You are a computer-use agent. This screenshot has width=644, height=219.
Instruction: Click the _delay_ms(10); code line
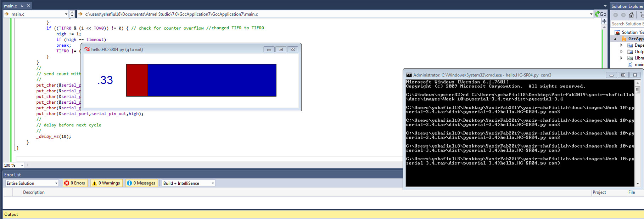click(x=54, y=137)
